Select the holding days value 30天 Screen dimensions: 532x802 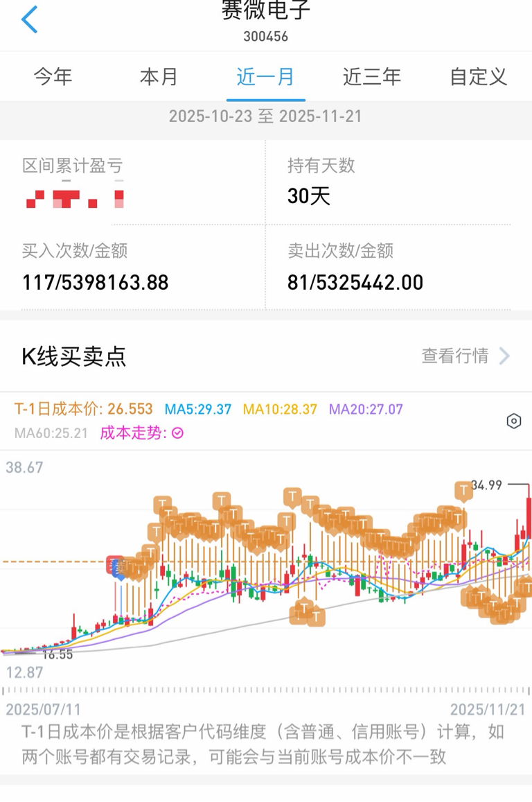[x=309, y=196]
